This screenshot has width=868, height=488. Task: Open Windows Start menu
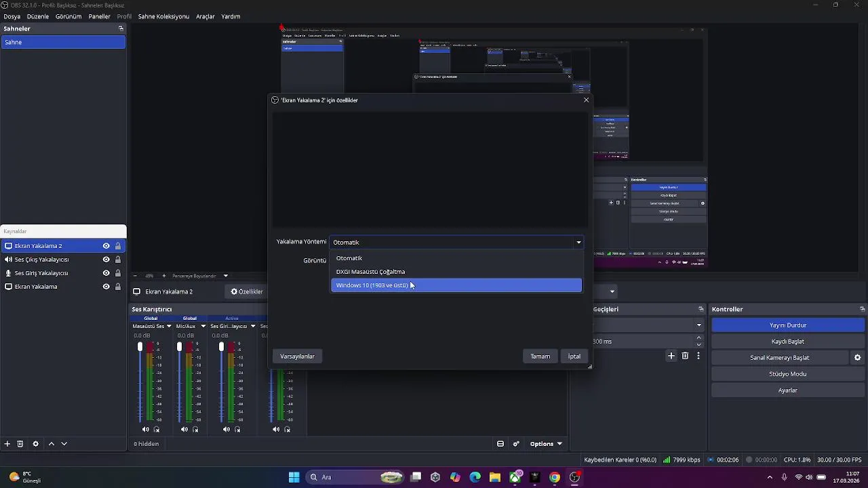pos(294,477)
